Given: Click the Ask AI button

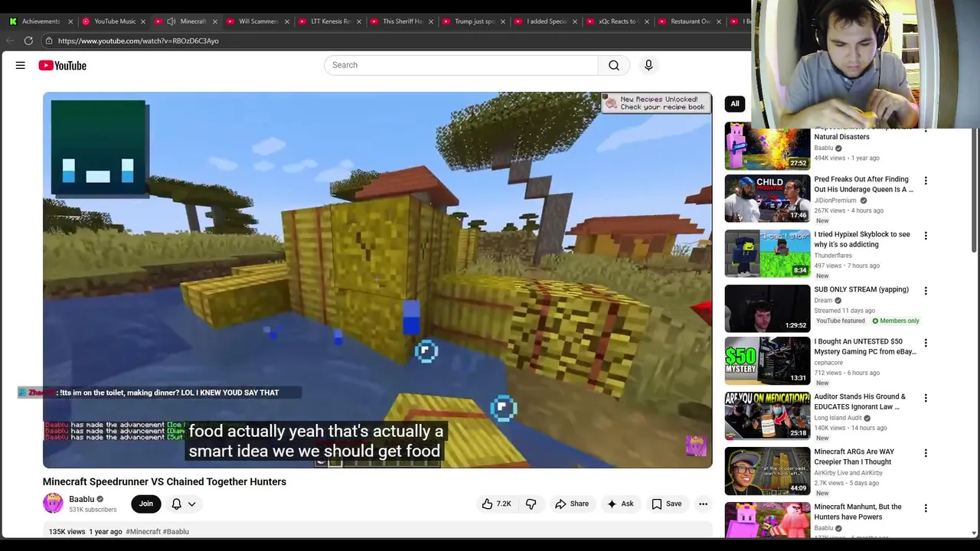Looking at the screenshot, I should pos(620,504).
